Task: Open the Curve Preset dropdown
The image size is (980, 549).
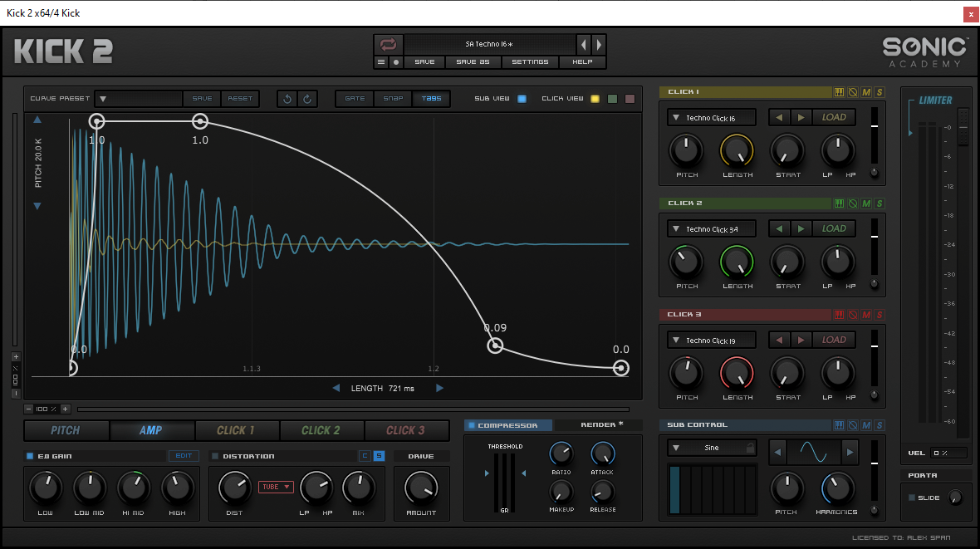Action: (x=139, y=99)
